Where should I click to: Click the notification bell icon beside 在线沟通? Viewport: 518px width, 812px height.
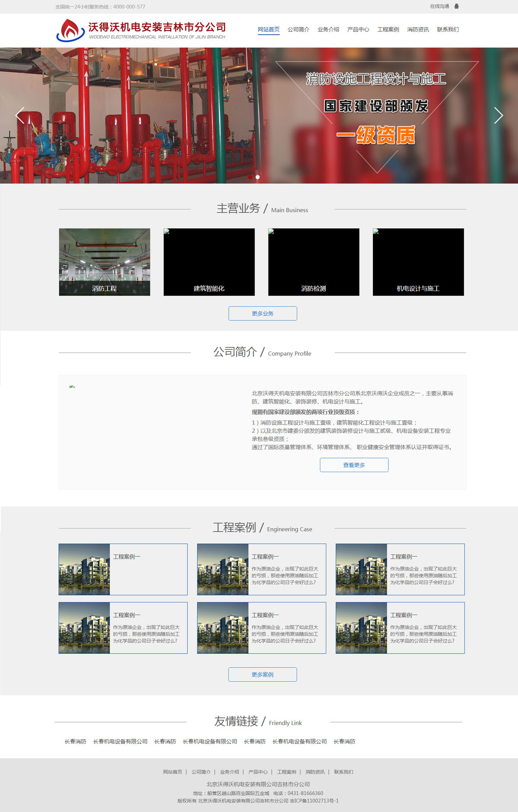(456, 6)
